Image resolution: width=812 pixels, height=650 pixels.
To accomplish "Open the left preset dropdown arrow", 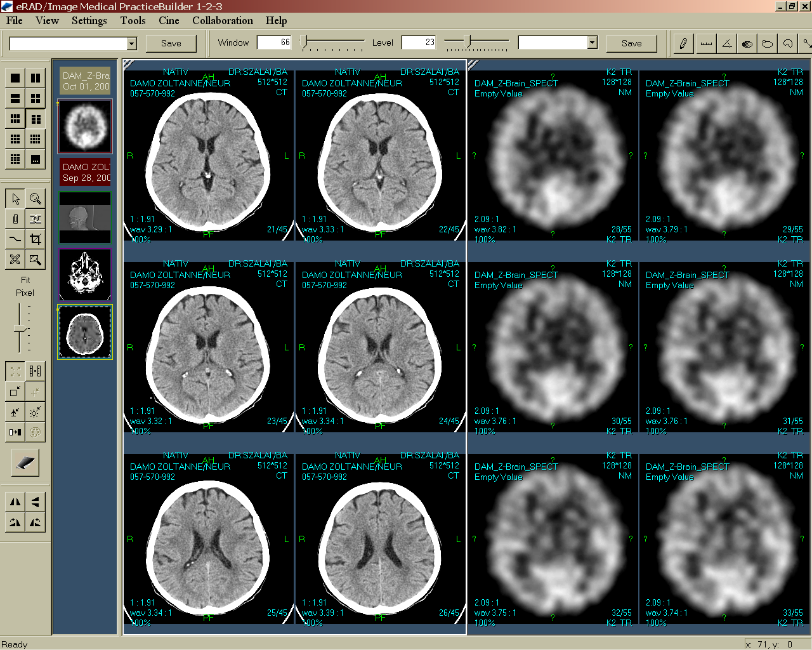I will pos(132,43).
